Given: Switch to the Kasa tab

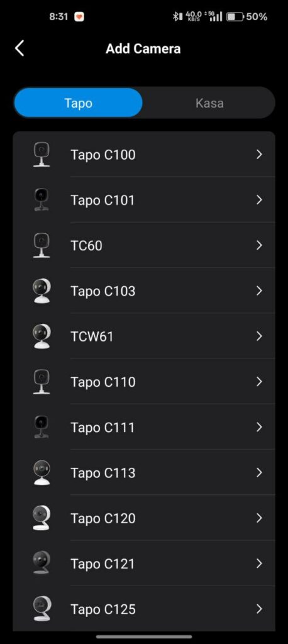Looking at the screenshot, I should tap(209, 103).
